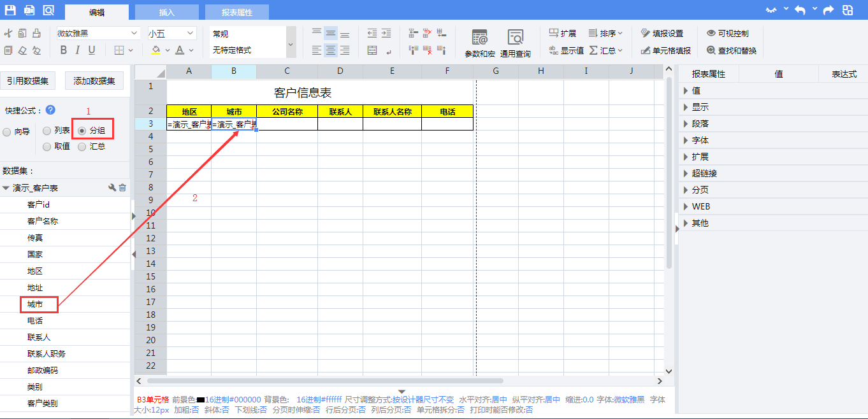This screenshot has height=419, width=868.
Task: Apply underline formatting
Action: 92,50
